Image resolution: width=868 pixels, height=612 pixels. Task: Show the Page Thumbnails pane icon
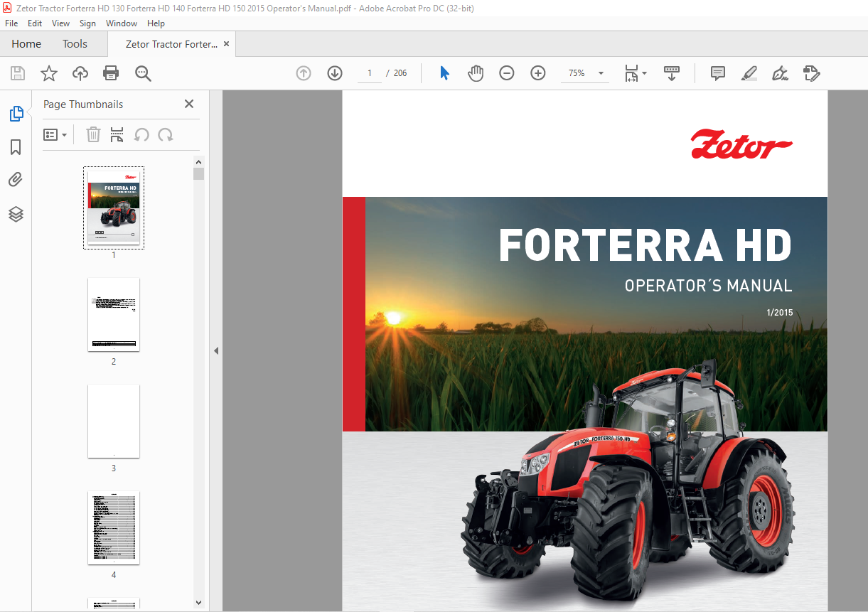tap(16, 114)
